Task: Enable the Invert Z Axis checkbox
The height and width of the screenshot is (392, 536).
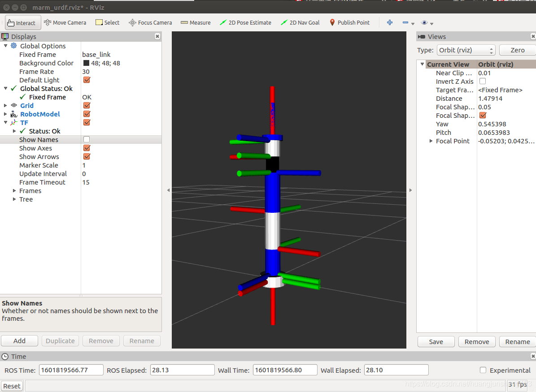Action: 483,81
